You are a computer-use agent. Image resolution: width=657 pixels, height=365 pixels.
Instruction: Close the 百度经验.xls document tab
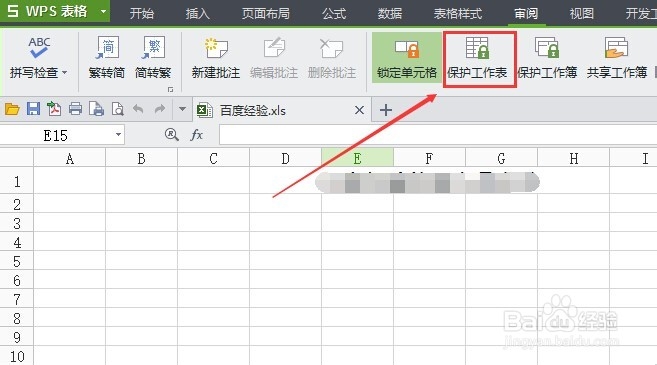point(359,110)
